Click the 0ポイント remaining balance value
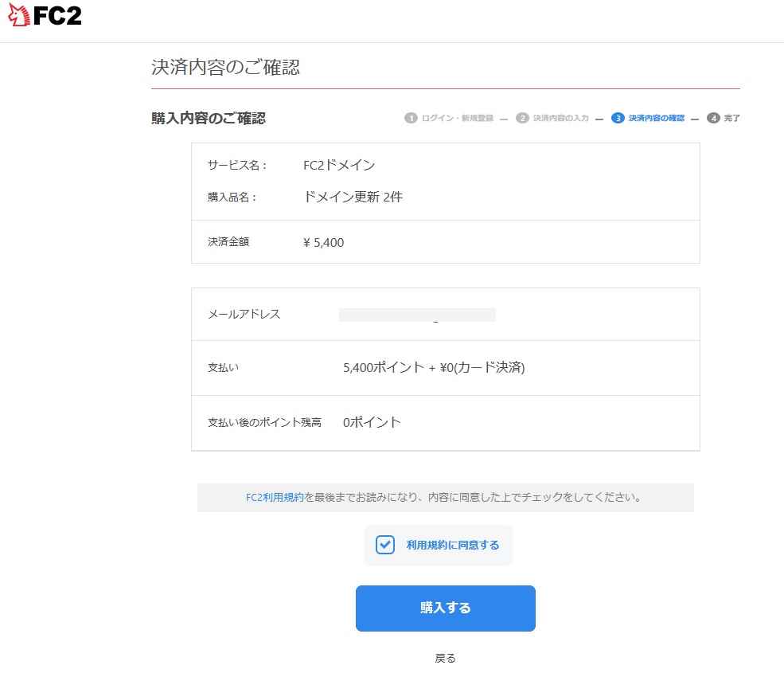Image resolution: width=784 pixels, height=673 pixels. [372, 422]
